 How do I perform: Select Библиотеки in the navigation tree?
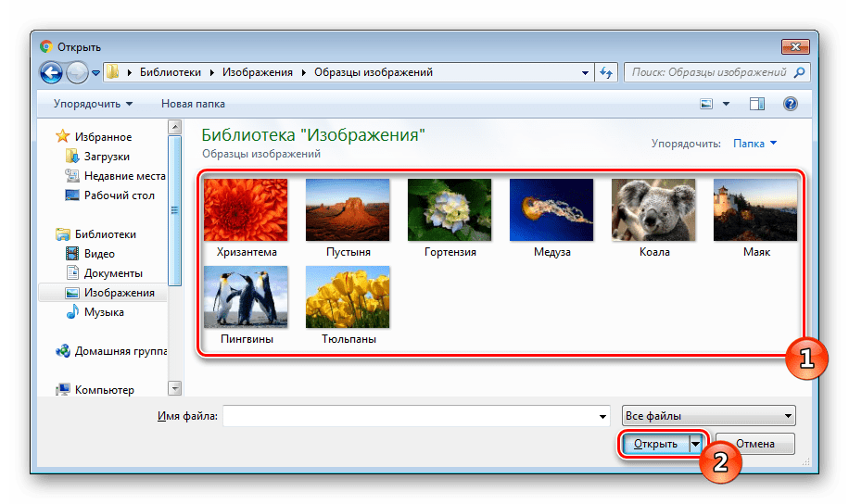click(105, 234)
